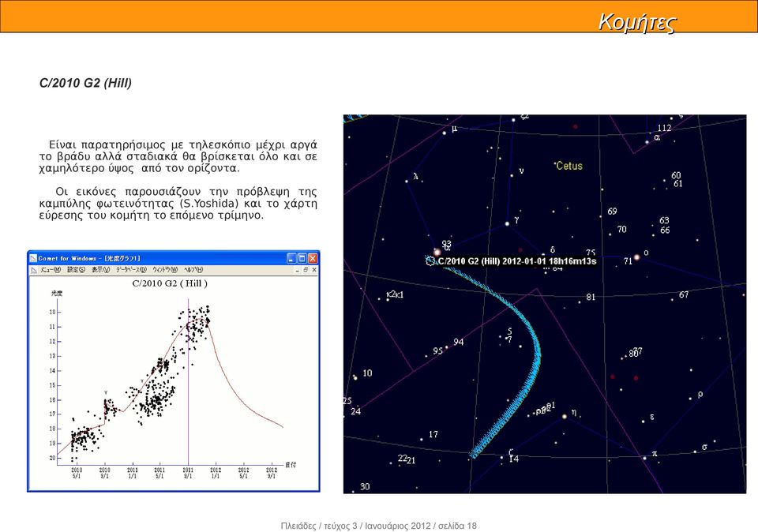This screenshot has height=532, width=758.
Task: Click the star label ρ at chart right
Action: coord(700,395)
